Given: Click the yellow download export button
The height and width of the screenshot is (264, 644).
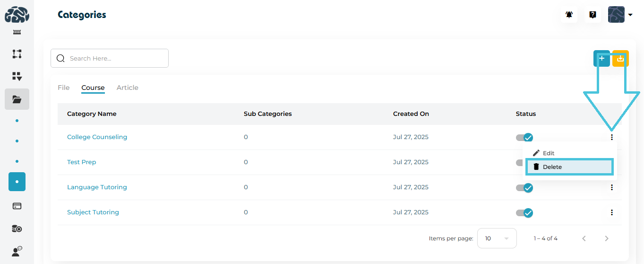Looking at the screenshot, I should (x=620, y=58).
